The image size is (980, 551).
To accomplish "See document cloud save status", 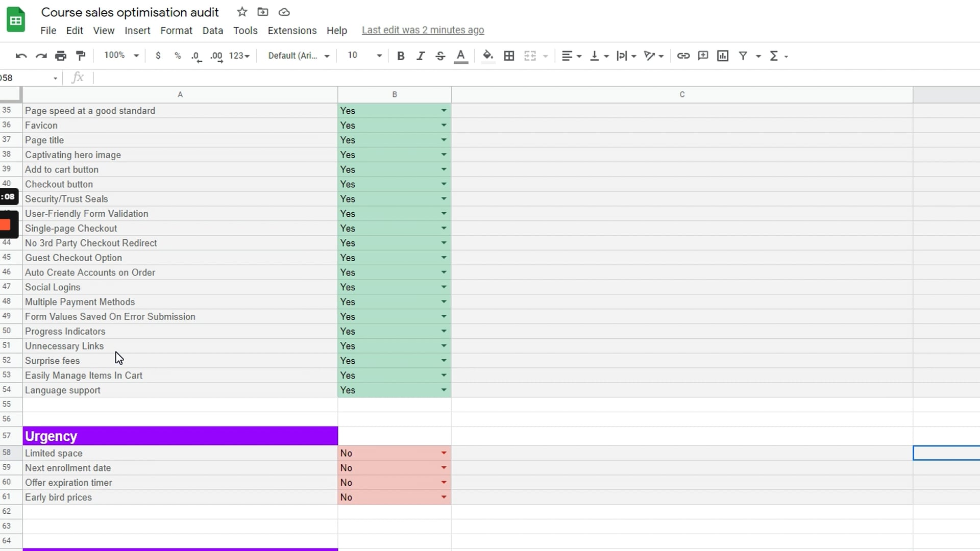I will pos(284,12).
